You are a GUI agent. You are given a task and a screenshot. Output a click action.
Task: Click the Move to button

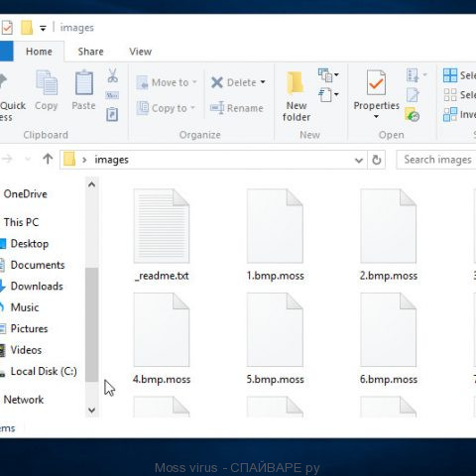point(167,82)
